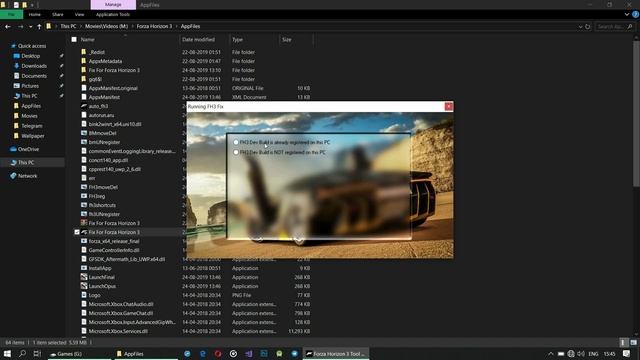The width and height of the screenshot is (640, 360).
Task: Switch to details view icon in status bar
Action: pyautogui.click(x=623, y=342)
